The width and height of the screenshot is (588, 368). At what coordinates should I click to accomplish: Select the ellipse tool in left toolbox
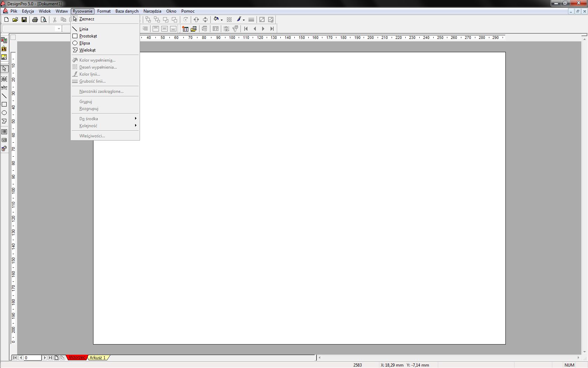click(4, 113)
